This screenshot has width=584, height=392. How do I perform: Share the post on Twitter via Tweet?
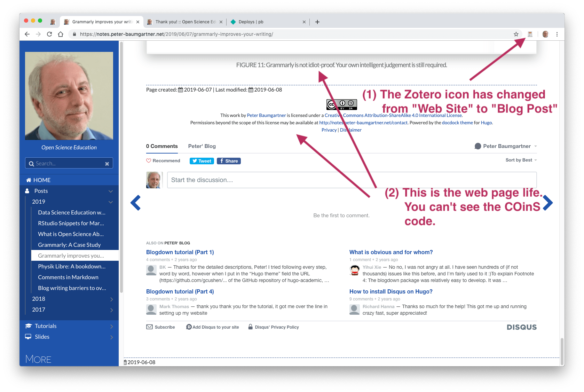coord(202,160)
